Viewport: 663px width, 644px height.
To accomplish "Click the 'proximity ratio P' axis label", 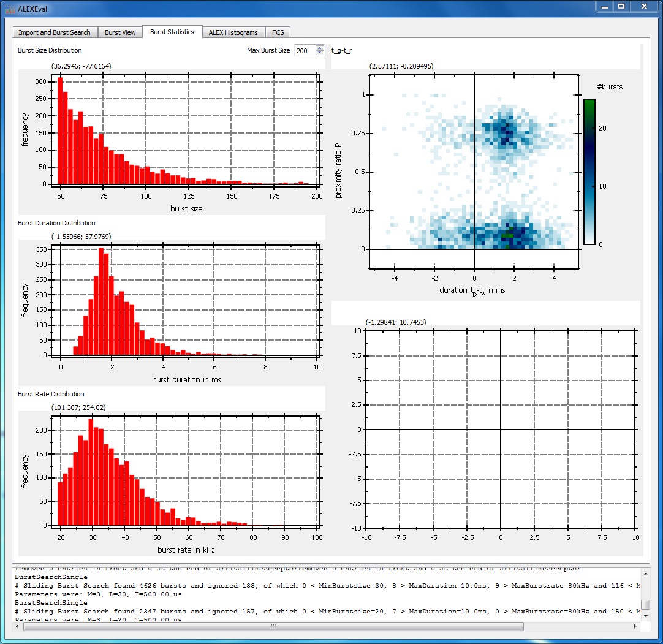I will click(x=338, y=171).
